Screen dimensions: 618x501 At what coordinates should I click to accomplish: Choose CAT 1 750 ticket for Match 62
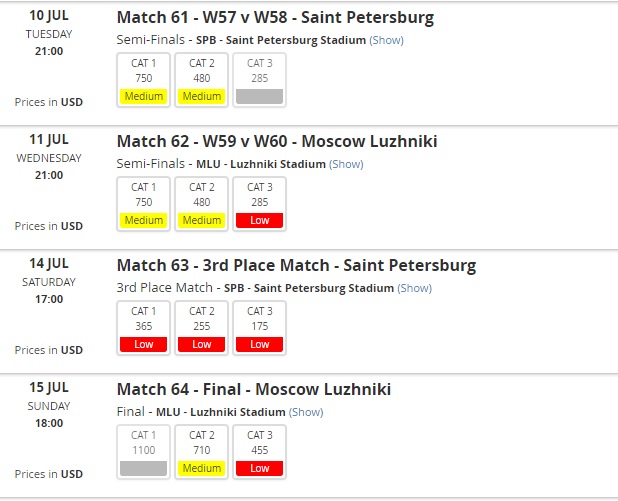(143, 204)
